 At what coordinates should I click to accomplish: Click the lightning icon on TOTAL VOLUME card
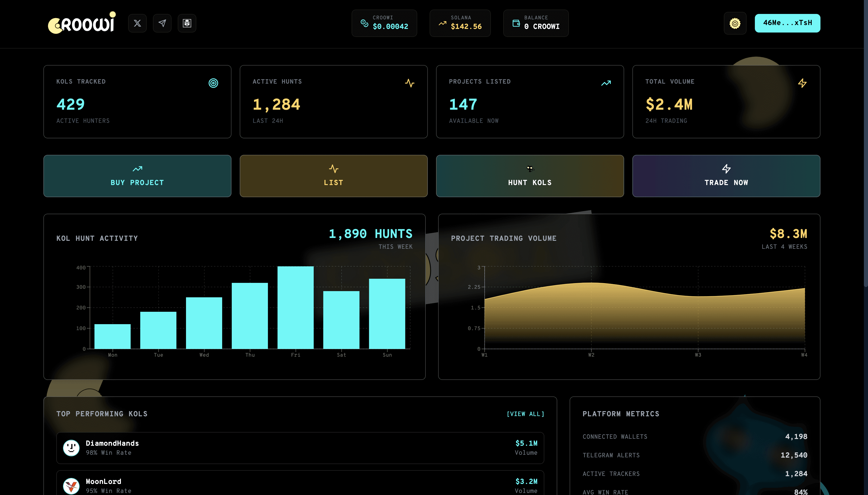pos(802,83)
